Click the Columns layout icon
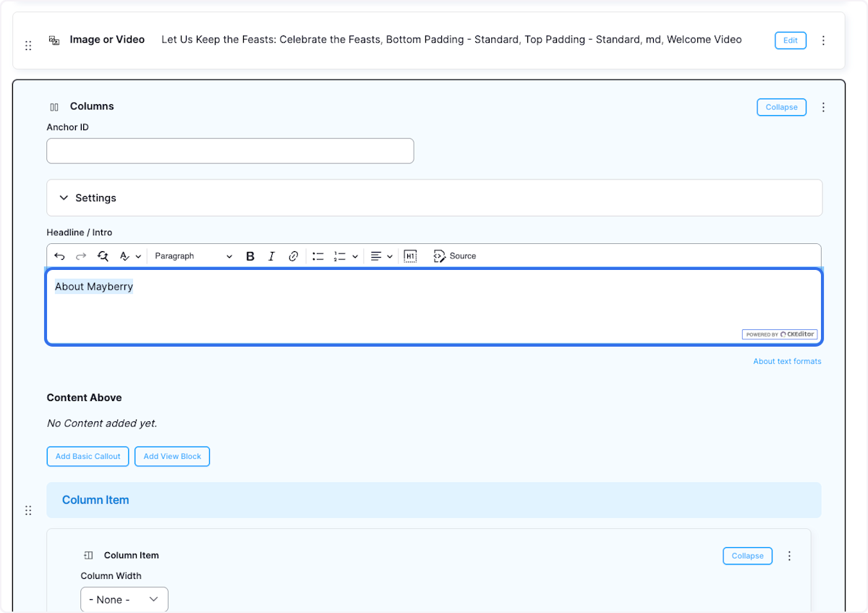Screen dimensions: 868x613 [54, 107]
